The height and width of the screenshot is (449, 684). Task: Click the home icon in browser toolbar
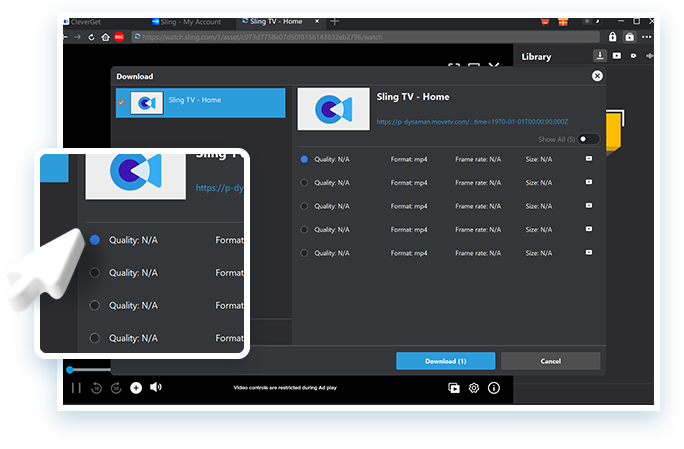(105, 37)
